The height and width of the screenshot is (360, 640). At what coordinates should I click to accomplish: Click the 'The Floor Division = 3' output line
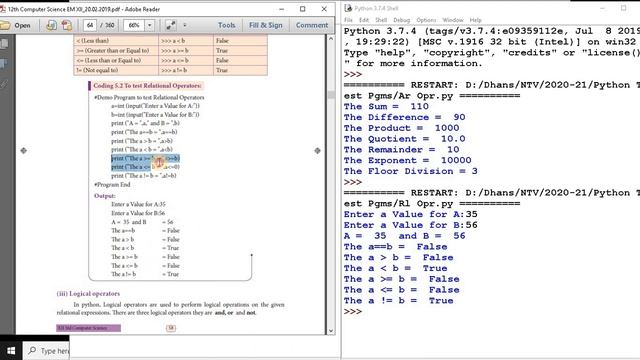click(411, 171)
